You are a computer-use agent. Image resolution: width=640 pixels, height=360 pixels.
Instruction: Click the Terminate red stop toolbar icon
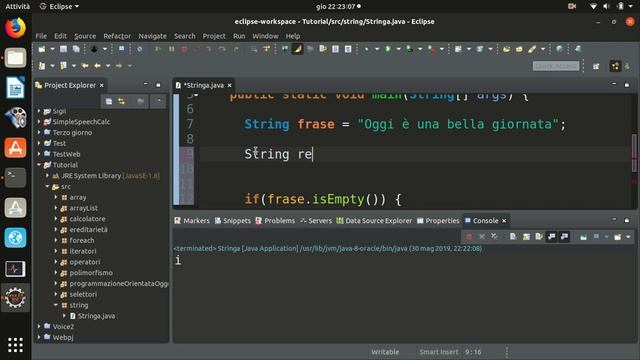[184, 49]
